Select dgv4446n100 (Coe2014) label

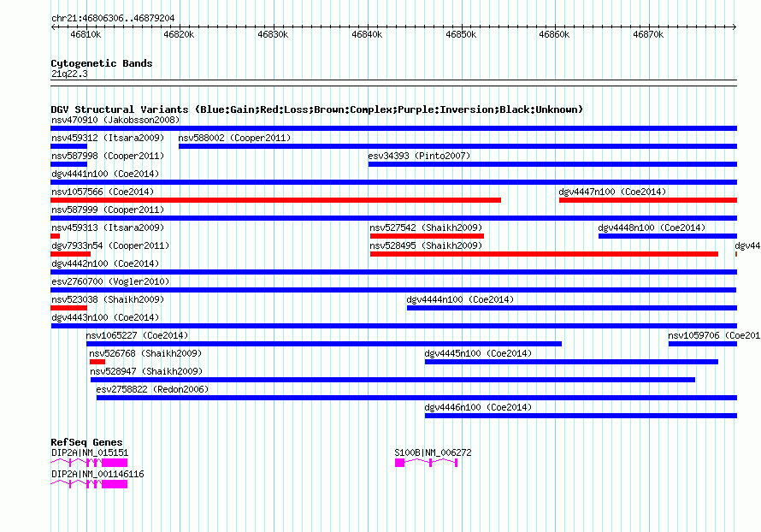coord(478,407)
